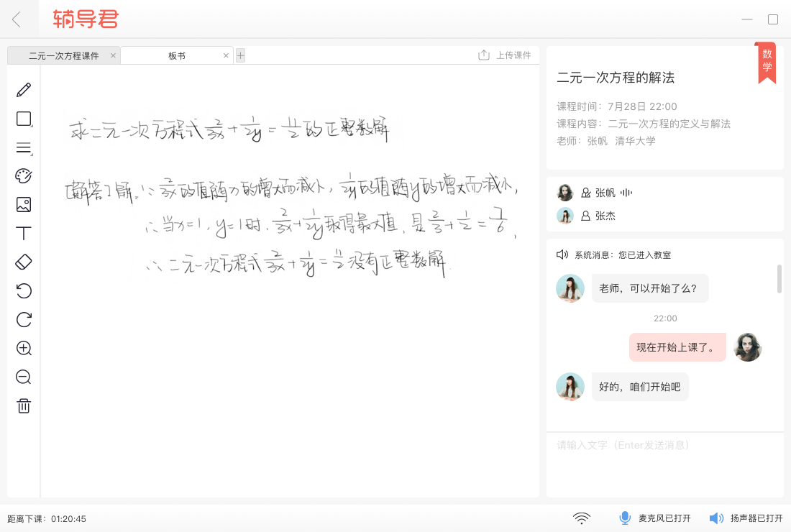Image resolution: width=791 pixels, height=532 pixels.
Task: Select the Rectangle shape tool
Action: click(23, 119)
